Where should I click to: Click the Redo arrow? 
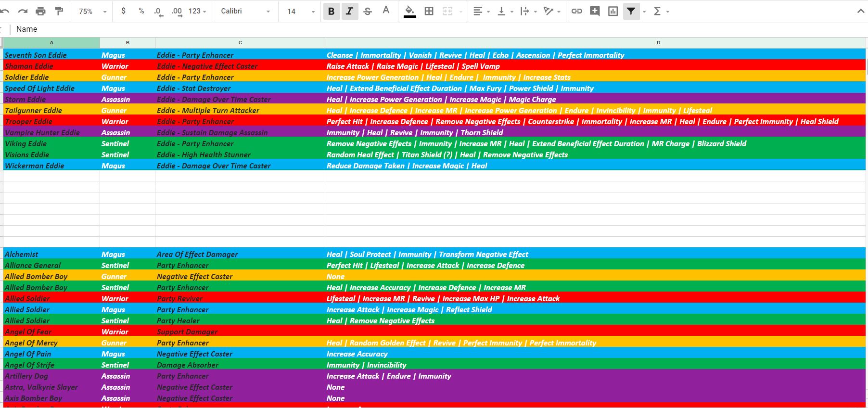[x=23, y=11]
